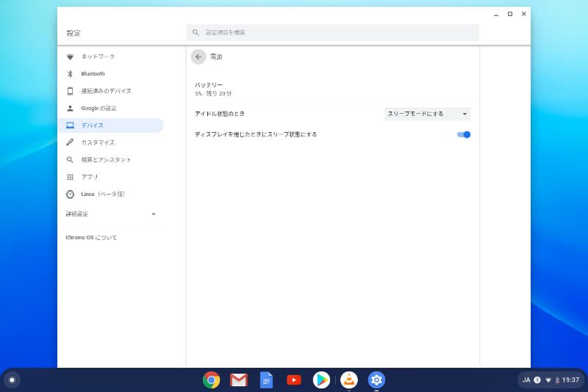
Task: Click the JA input method indicator
Action: (x=526, y=380)
